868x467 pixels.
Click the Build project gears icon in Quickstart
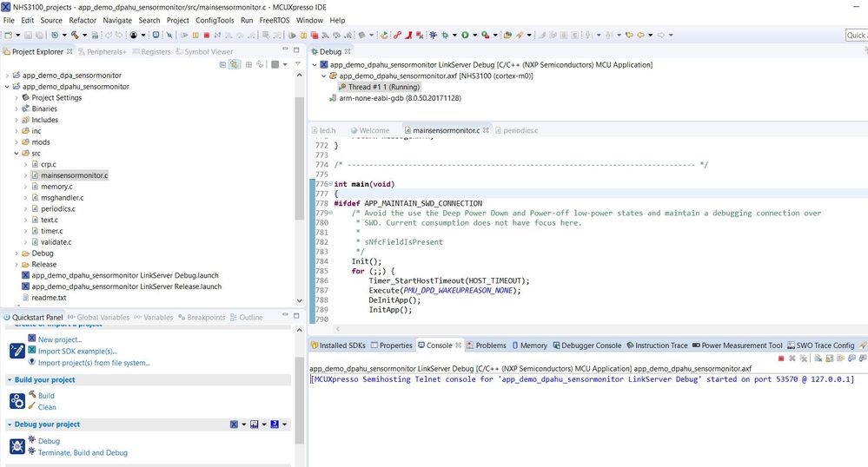tap(17, 401)
